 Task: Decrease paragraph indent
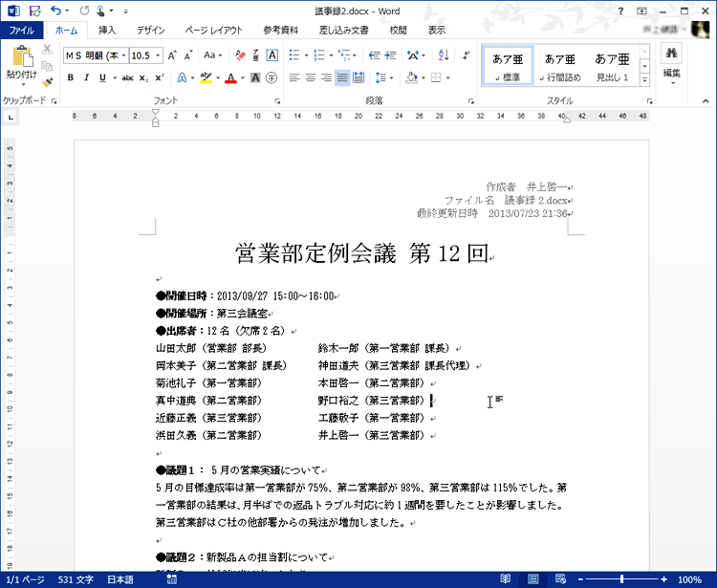375,55
